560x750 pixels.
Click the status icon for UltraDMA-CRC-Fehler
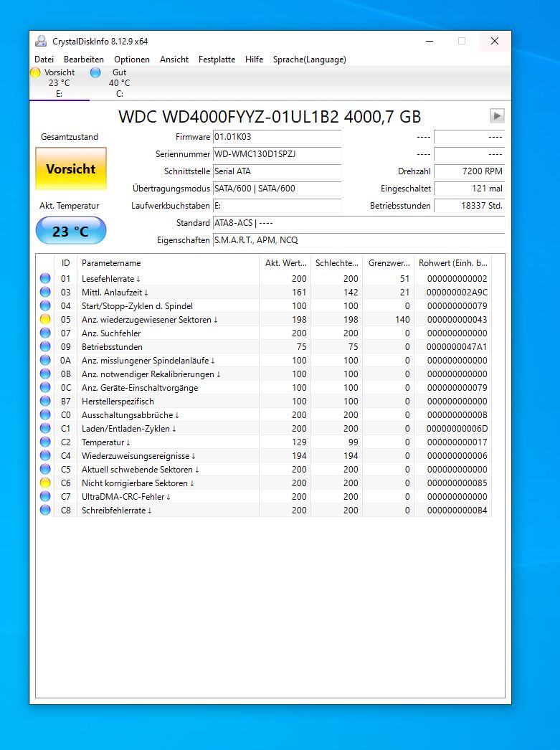tap(45, 496)
